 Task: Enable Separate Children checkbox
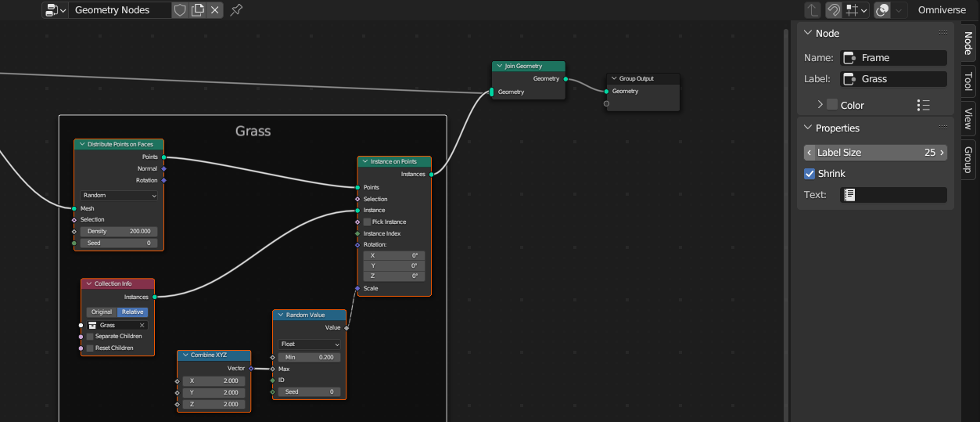[90, 337]
